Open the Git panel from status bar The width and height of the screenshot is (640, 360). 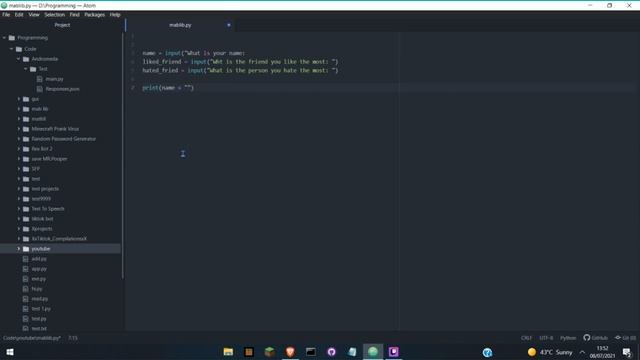tap(625, 338)
